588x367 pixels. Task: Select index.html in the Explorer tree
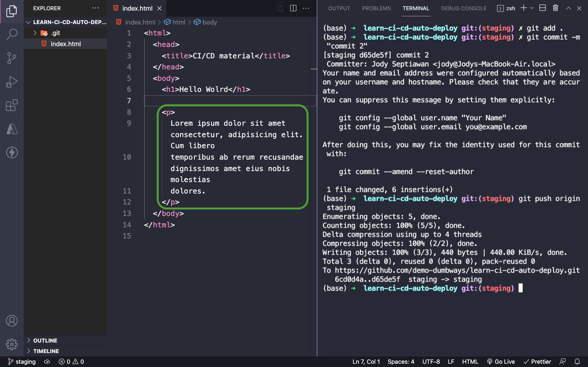66,44
